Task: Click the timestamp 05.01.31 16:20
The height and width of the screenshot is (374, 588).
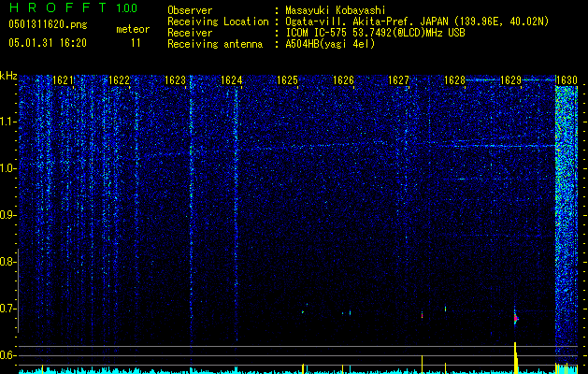Action: pyautogui.click(x=48, y=43)
